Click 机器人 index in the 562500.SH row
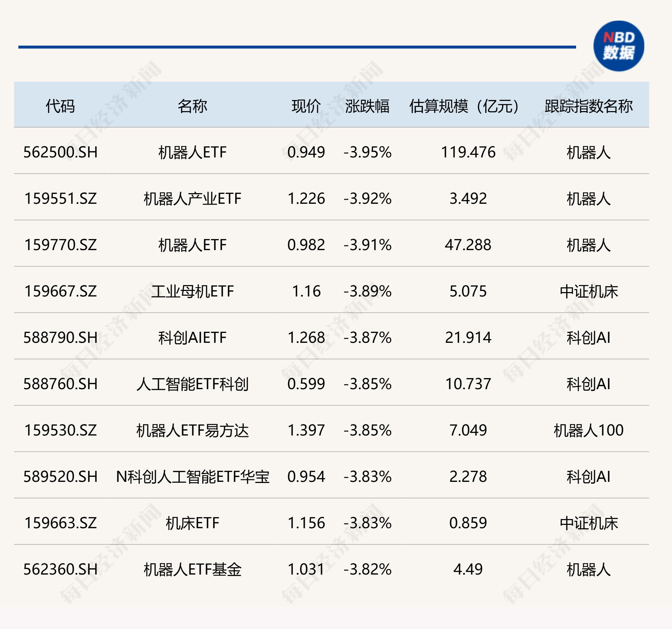 (589, 152)
